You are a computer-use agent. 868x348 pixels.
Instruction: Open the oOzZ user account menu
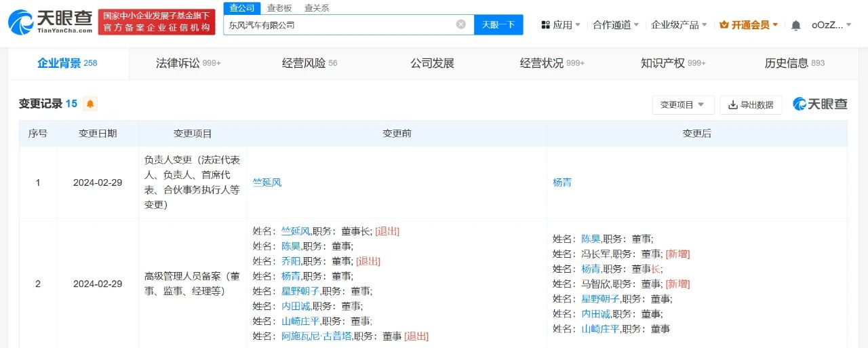click(831, 25)
